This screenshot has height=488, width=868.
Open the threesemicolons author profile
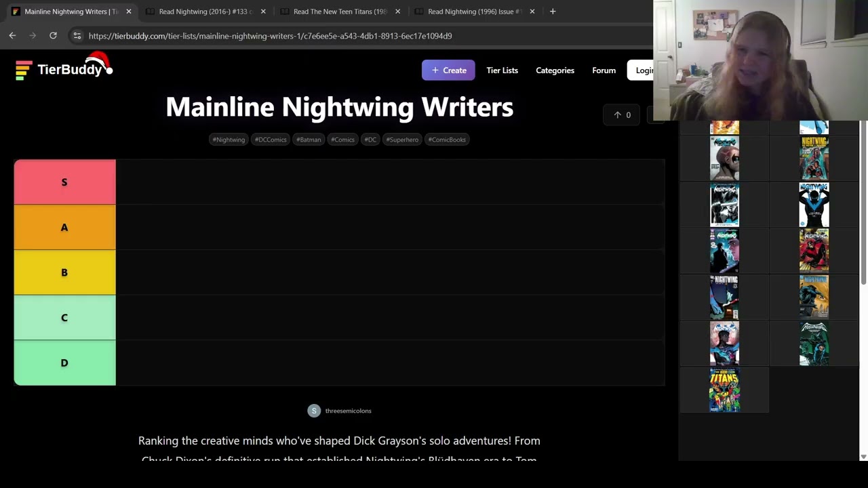coord(348,411)
